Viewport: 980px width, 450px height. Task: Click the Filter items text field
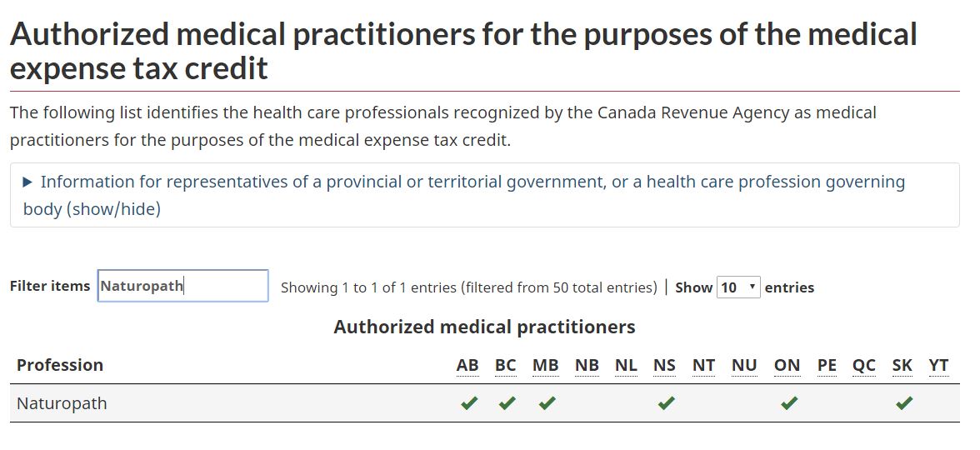tap(183, 286)
